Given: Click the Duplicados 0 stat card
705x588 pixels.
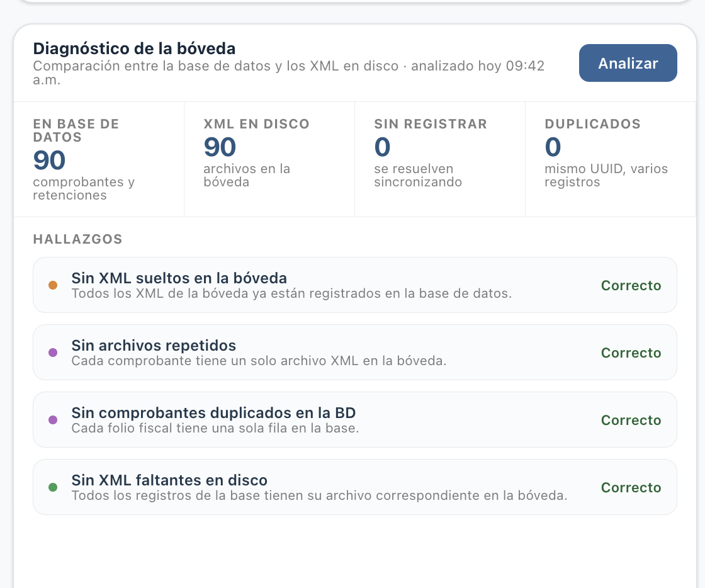Looking at the screenshot, I should pyautogui.click(x=610, y=159).
